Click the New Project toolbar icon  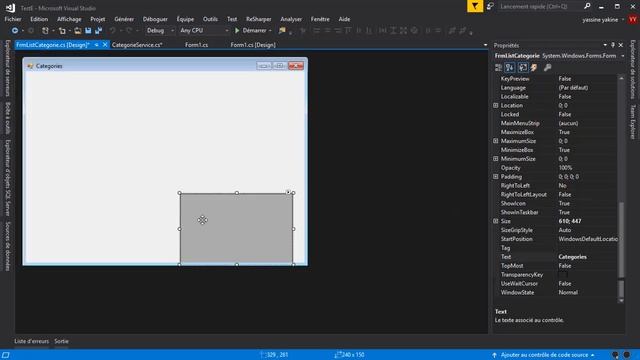point(45,31)
